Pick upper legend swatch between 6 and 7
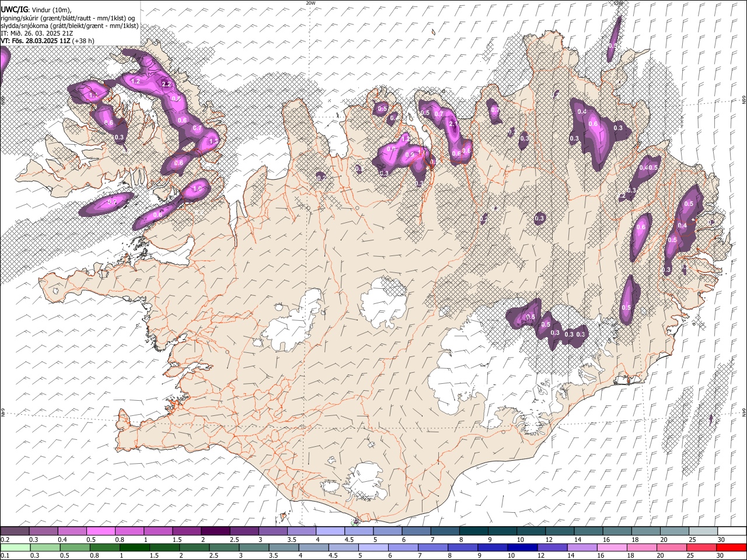Image resolution: width=747 pixels, height=560 pixels. pos(416,531)
